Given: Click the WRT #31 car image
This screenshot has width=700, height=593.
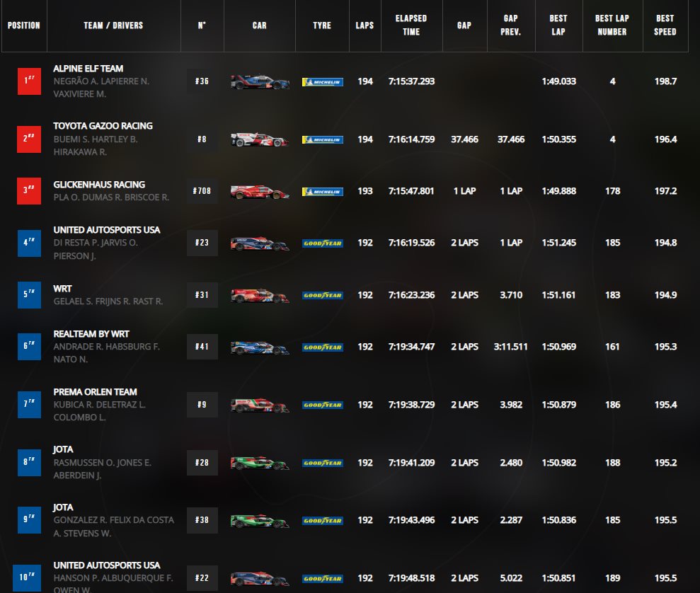Looking at the screenshot, I should point(260,295).
